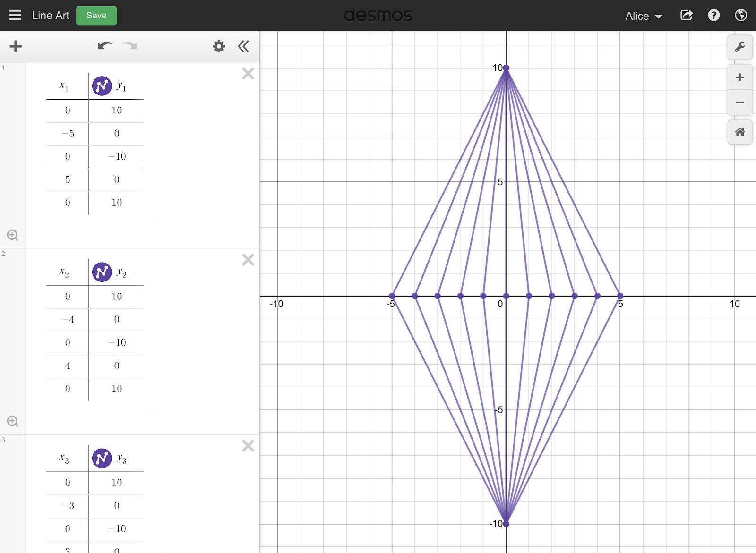Click the Add Item plus button
This screenshot has height=553, width=756.
[x=16, y=46]
